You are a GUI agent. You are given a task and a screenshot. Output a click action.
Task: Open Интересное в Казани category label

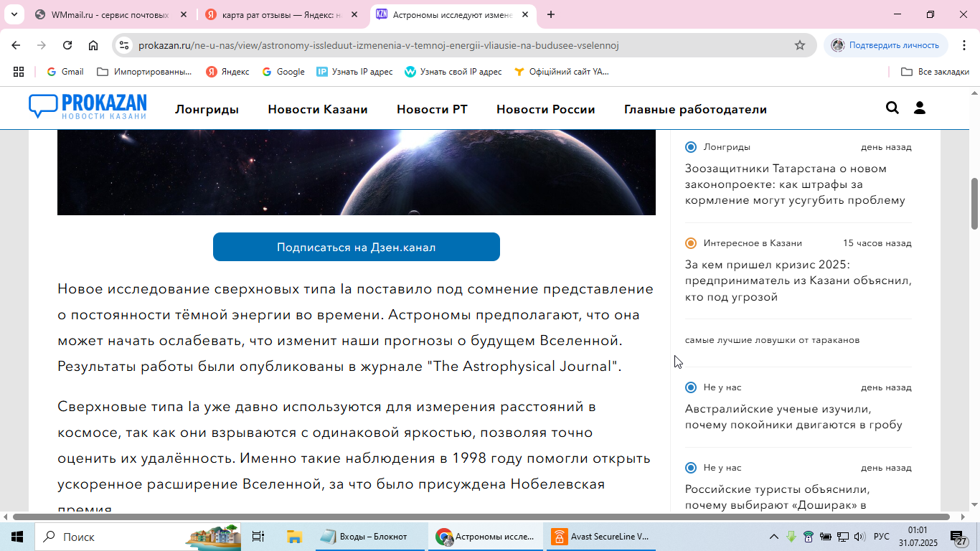pos(753,243)
